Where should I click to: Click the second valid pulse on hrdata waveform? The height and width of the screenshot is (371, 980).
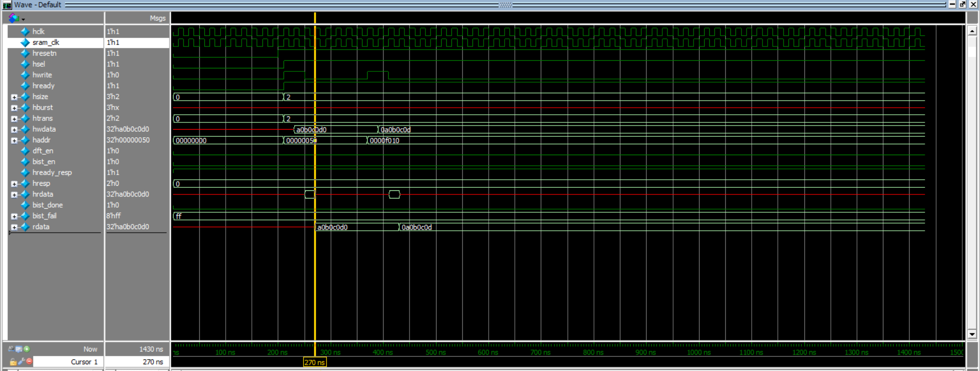(394, 194)
